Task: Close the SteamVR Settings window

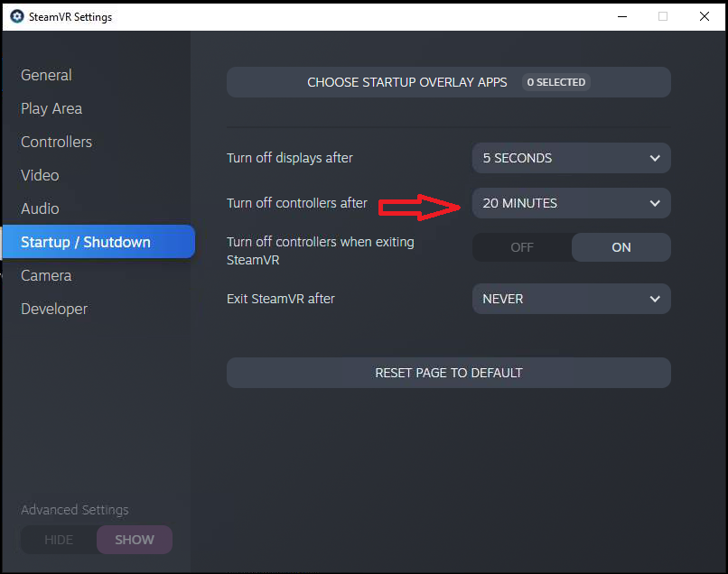Action: tap(704, 16)
